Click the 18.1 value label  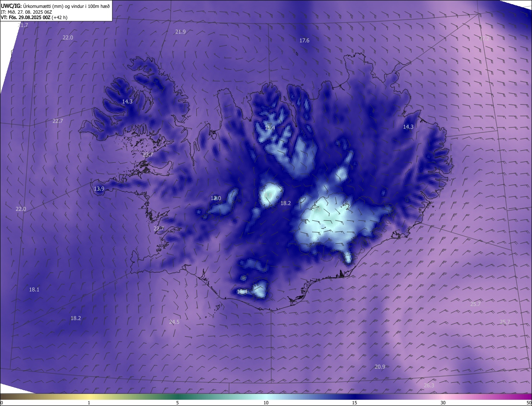pos(34,290)
